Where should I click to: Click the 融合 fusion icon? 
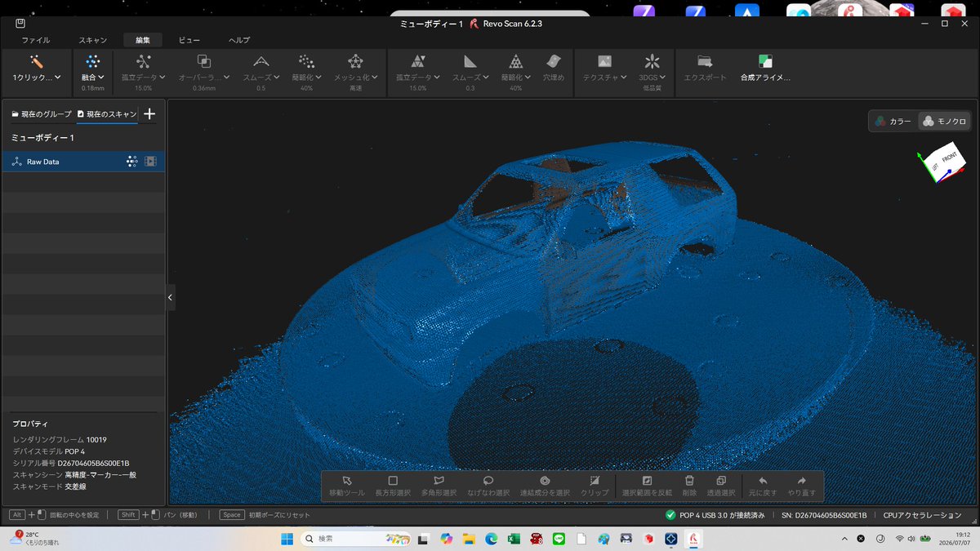[92, 61]
